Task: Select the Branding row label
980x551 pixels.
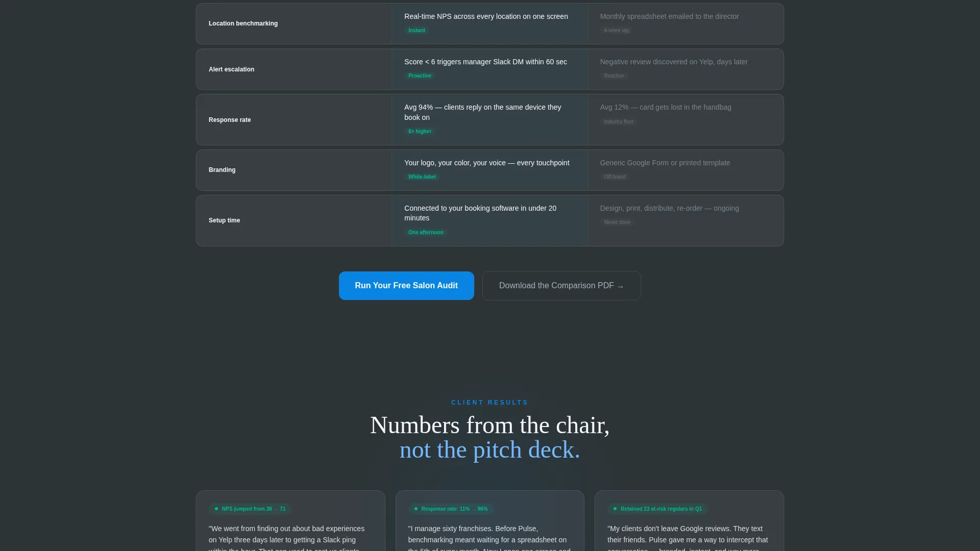Action: click(x=222, y=170)
